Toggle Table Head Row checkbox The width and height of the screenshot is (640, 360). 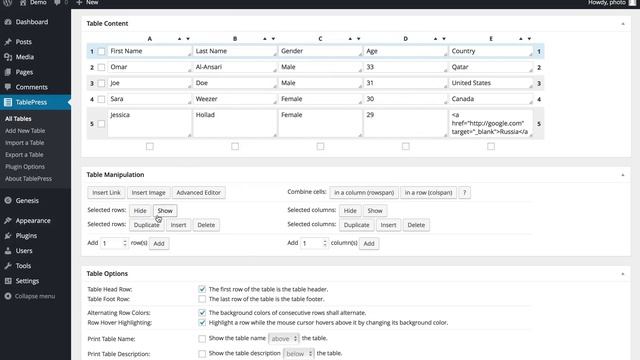[202, 289]
